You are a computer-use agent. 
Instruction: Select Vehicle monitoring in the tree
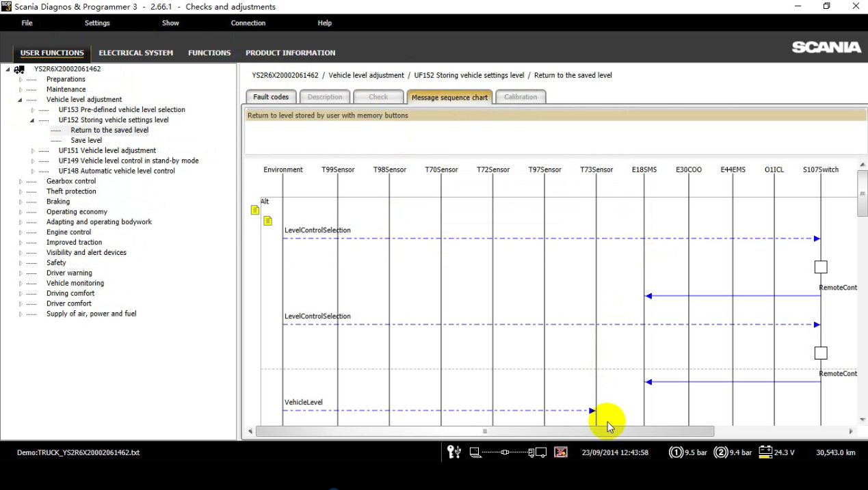[x=75, y=284]
